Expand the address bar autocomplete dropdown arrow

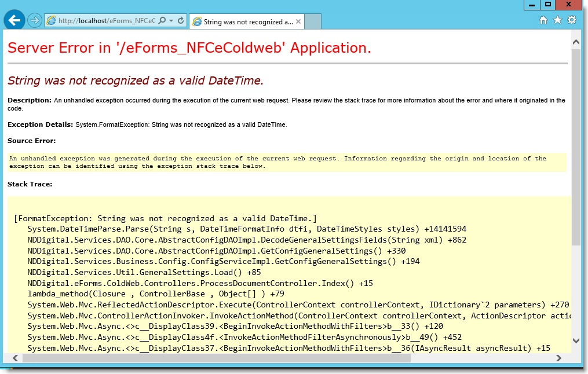170,21
